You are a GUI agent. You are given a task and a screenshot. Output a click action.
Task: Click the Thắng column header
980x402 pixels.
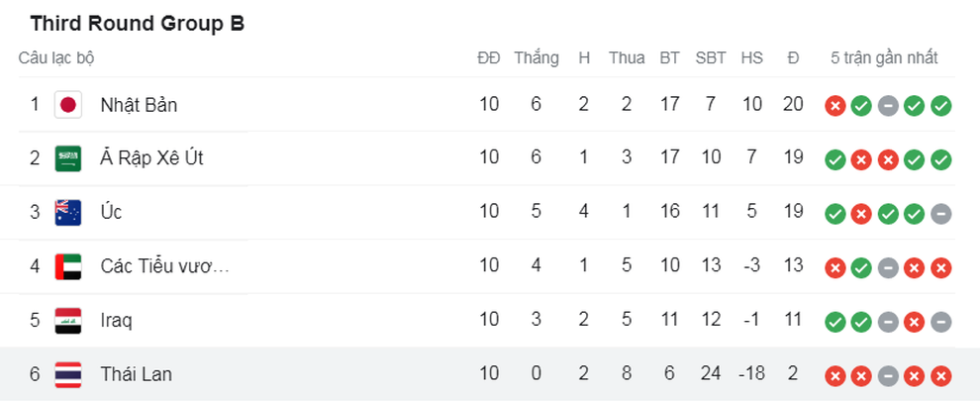537,58
